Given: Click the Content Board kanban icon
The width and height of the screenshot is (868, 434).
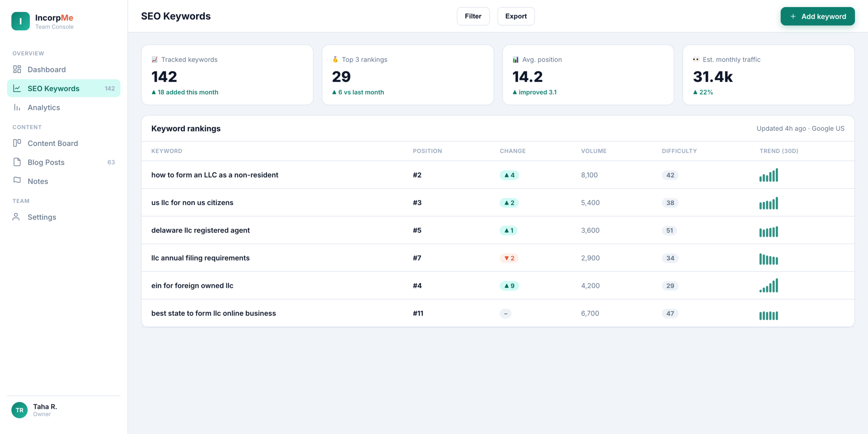Looking at the screenshot, I should tap(17, 143).
